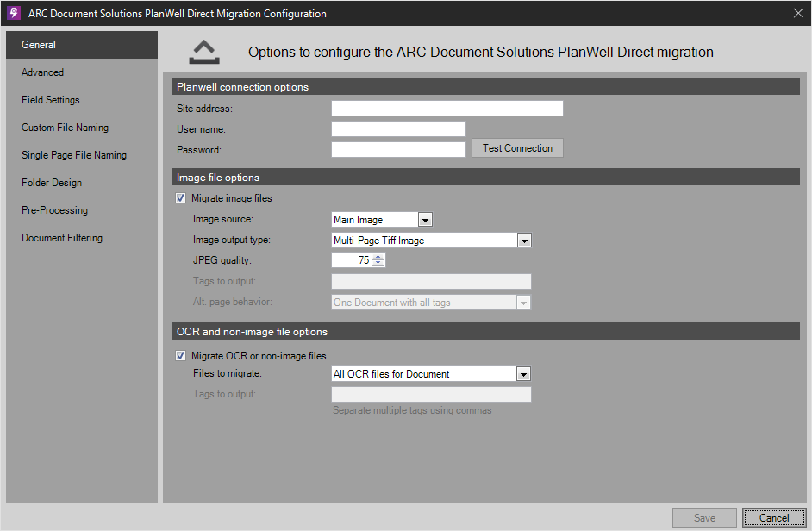Click the OCR Tags to output field
This screenshot has width=812, height=531.
point(431,394)
